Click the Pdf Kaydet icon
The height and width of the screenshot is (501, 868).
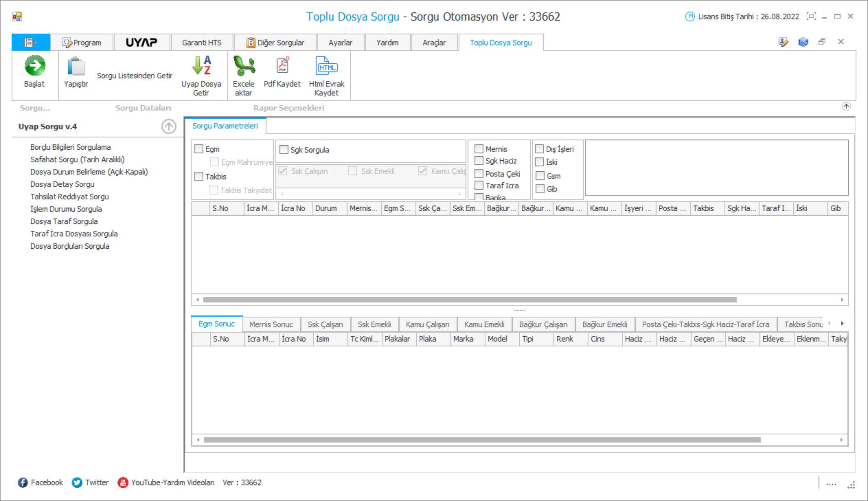282,65
